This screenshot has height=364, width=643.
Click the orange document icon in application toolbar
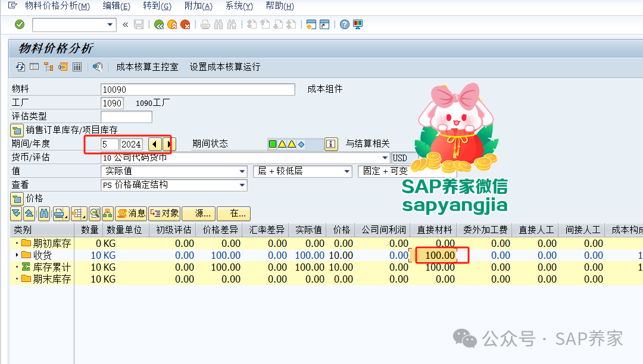coord(63,67)
